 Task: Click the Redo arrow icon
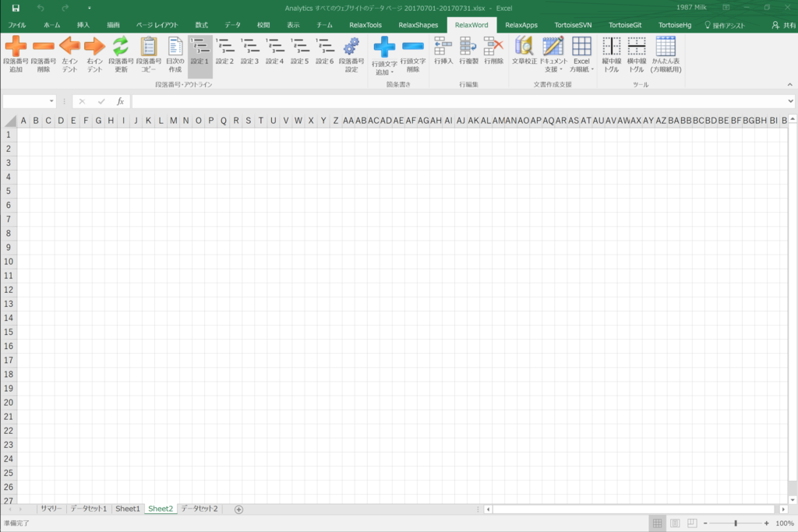pos(65,8)
